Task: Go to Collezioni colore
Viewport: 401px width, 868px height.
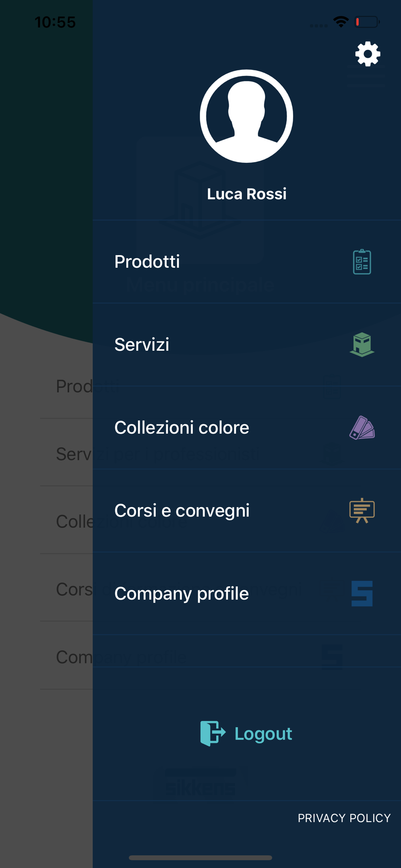Action: tap(182, 428)
